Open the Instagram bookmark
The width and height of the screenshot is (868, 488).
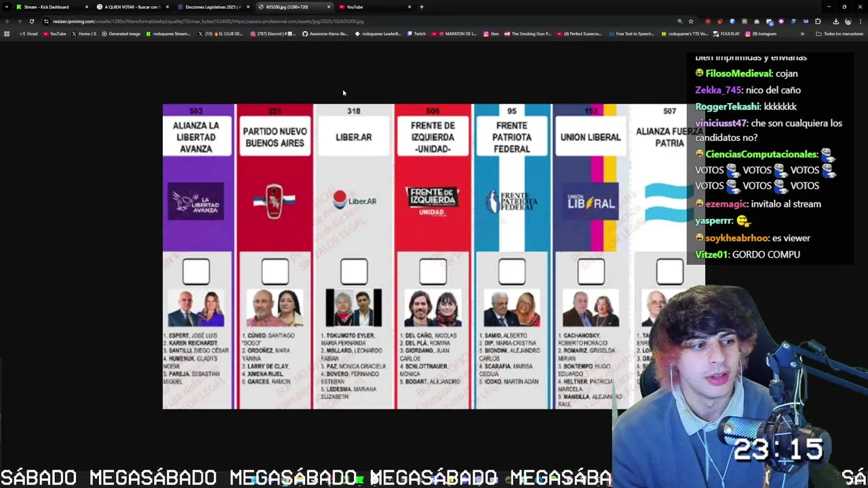[x=761, y=34]
